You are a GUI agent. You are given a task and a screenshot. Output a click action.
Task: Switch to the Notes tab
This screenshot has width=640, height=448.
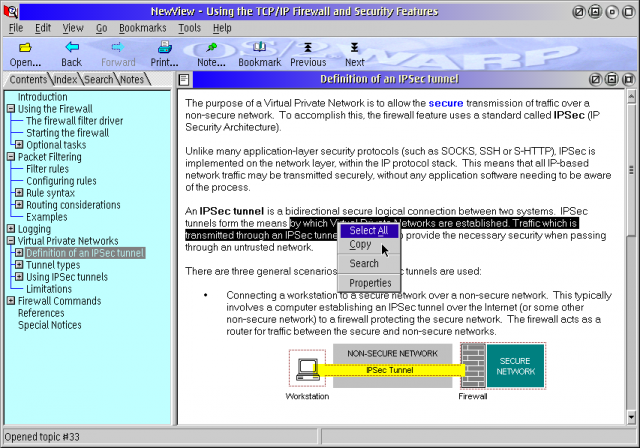[132, 80]
